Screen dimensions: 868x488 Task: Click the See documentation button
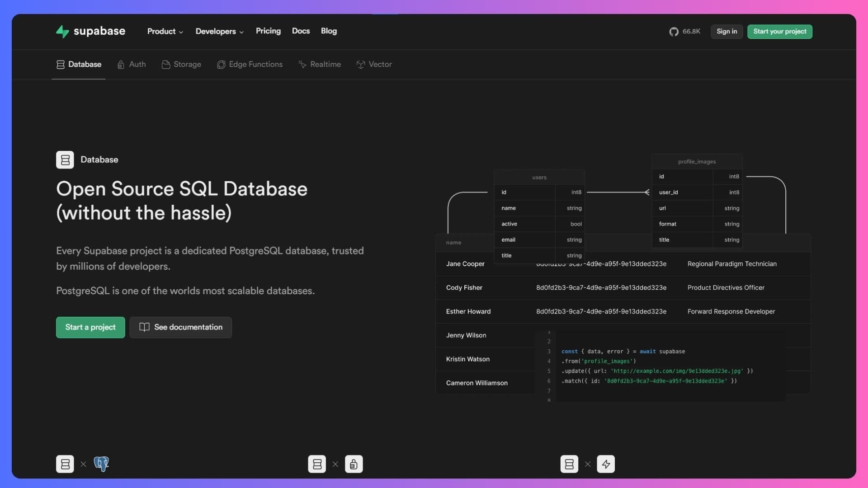pos(181,327)
